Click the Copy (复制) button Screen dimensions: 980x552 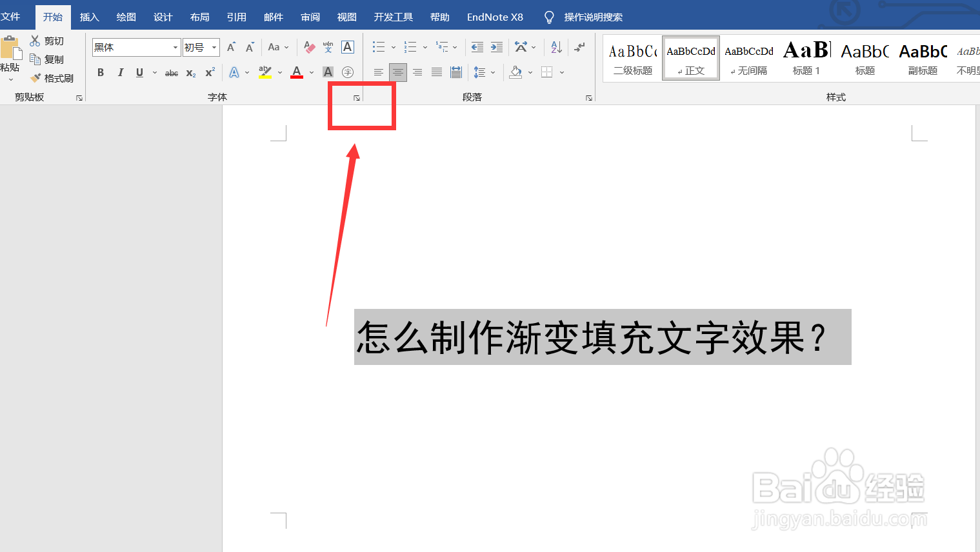[46, 59]
